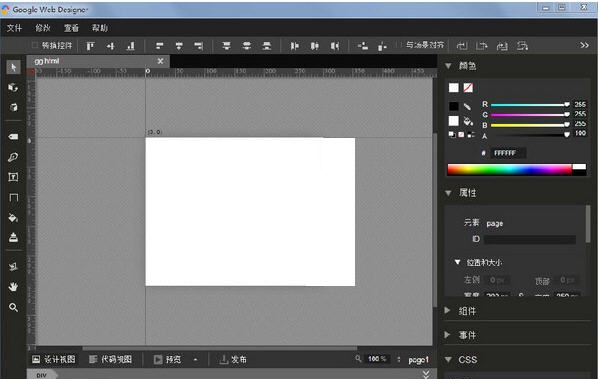Click the ID input field
The image size is (598, 379).
pos(530,239)
